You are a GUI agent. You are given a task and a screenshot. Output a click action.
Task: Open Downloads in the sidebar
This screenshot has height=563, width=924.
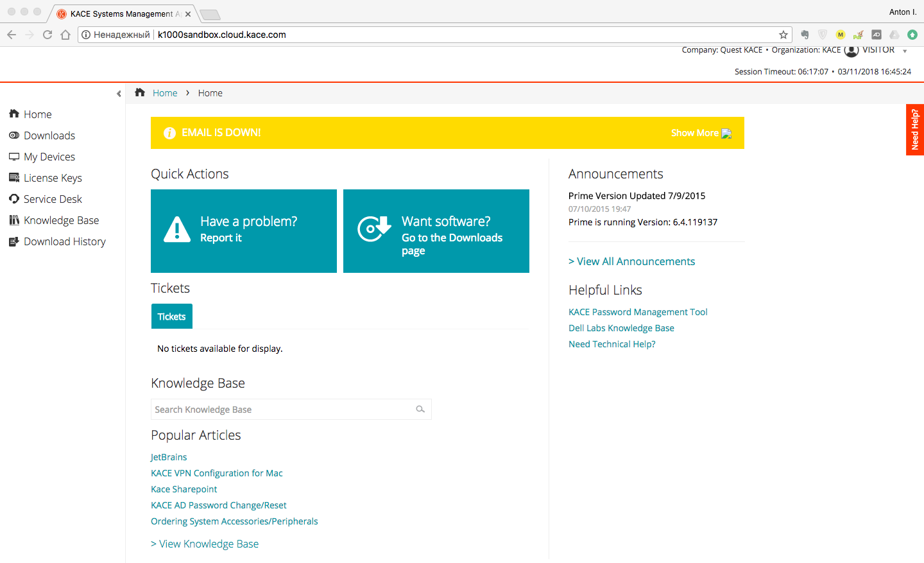click(x=49, y=135)
